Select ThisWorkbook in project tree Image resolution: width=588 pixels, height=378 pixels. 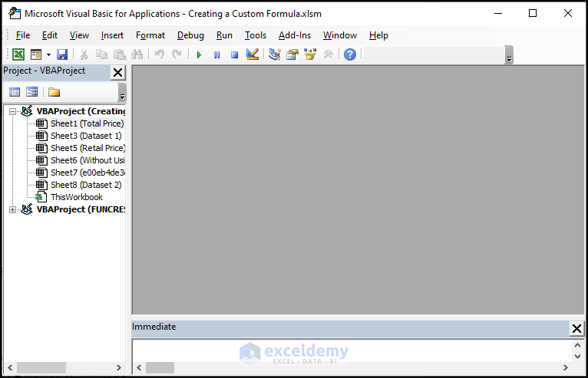(77, 197)
